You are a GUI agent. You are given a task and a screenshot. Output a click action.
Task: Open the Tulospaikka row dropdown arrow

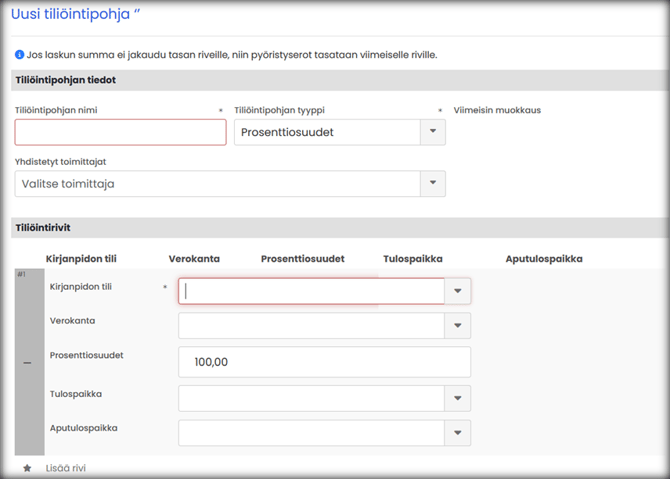click(457, 399)
